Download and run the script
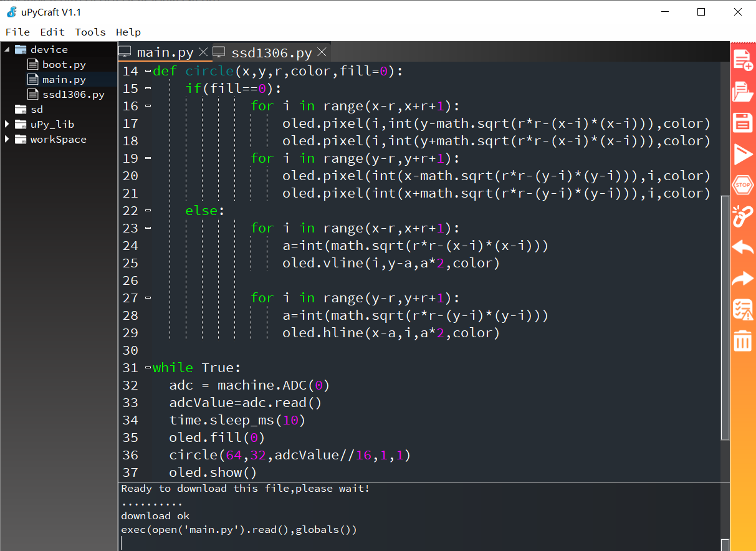This screenshot has width=756, height=551. [x=742, y=154]
